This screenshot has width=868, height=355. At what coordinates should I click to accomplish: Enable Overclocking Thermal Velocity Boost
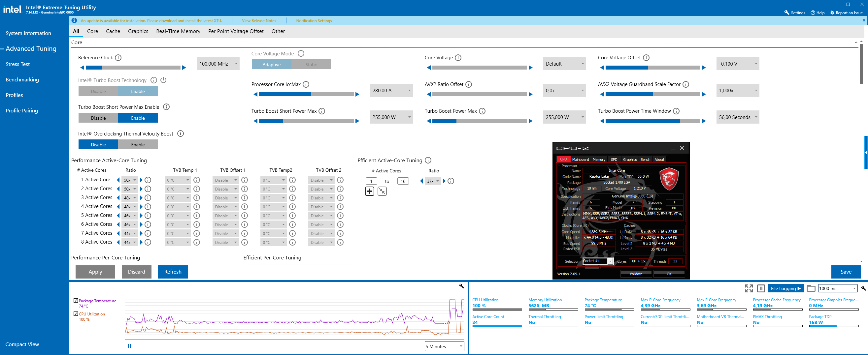tap(138, 145)
